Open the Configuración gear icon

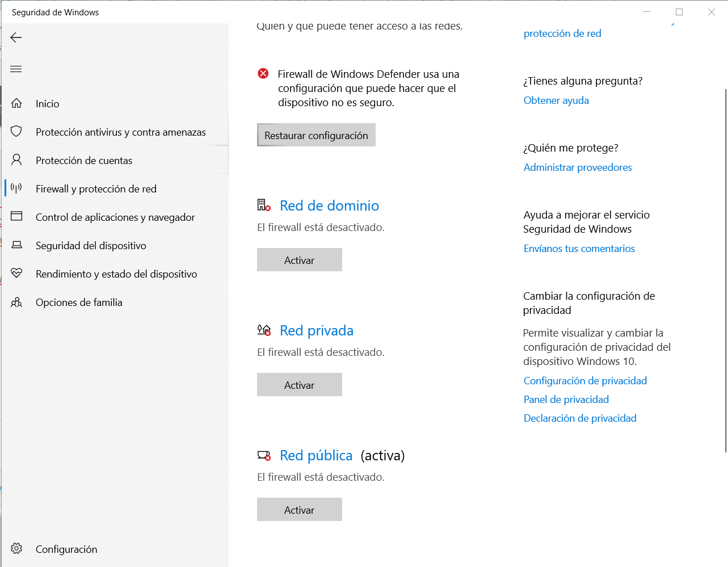16,549
